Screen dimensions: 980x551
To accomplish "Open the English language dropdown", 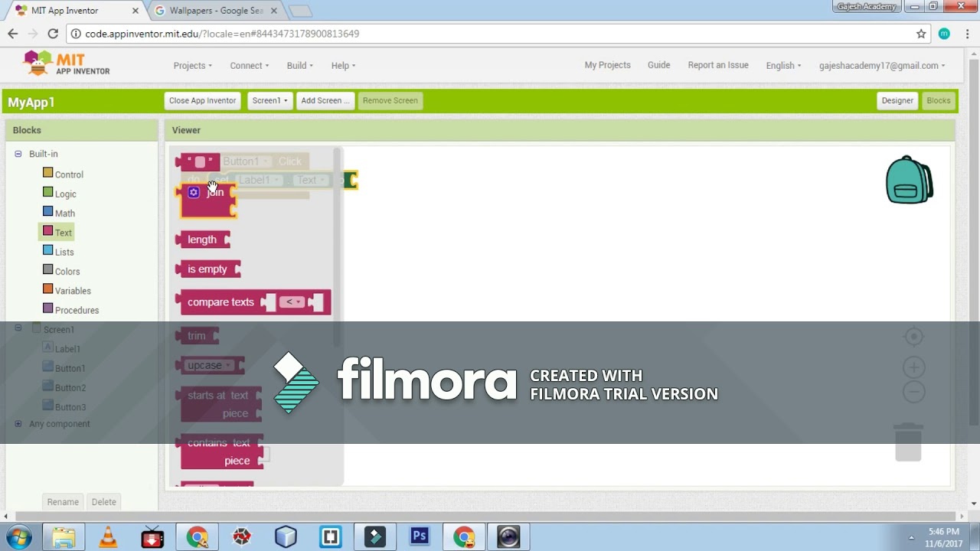I will point(784,66).
